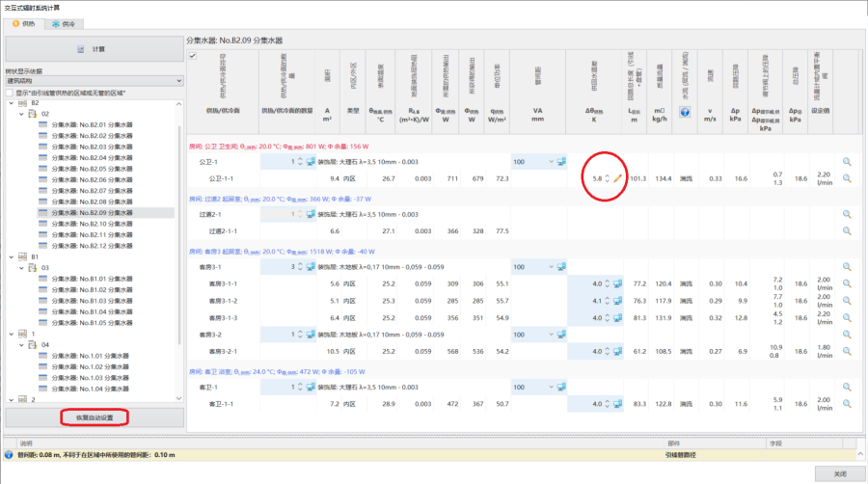Viewport: 868px width, 484px height.
Task: Select manifold No.B2.12 in tree
Action: point(92,246)
